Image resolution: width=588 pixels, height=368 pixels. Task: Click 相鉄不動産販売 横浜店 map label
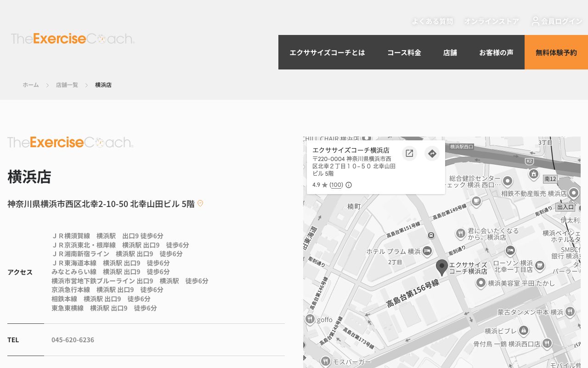tap(534, 194)
